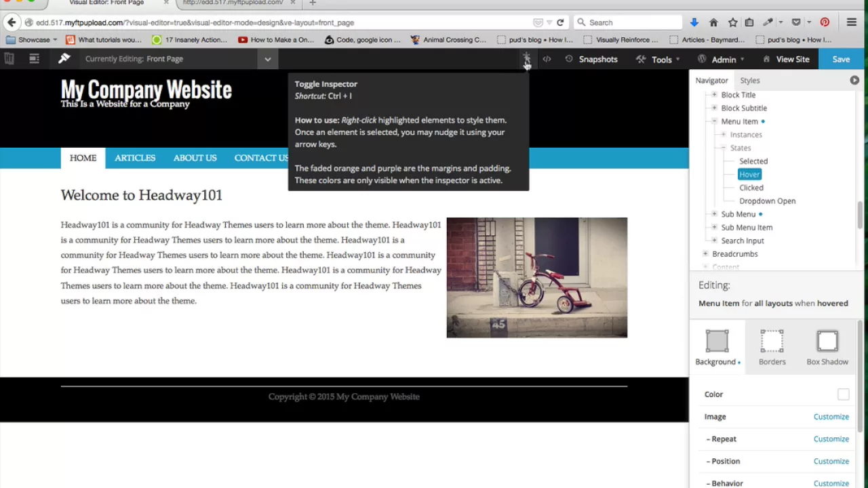This screenshot has height=488, width=868.
Task: Click the Pinterest icon in browser toolbar
Action: click(x=825, y=22)
